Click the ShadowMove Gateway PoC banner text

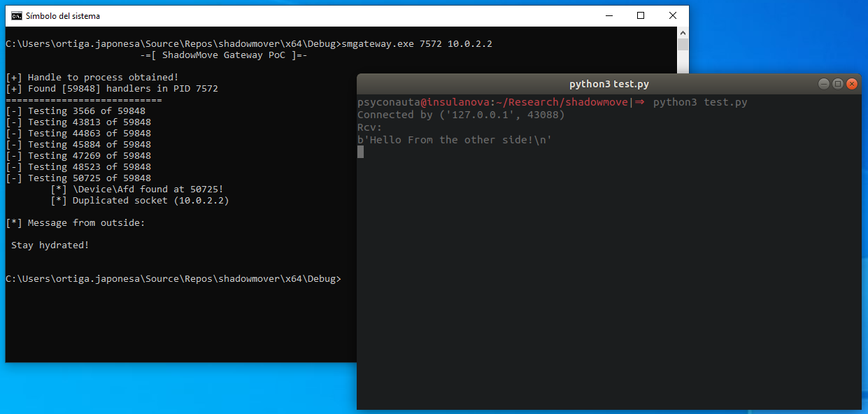224,55
